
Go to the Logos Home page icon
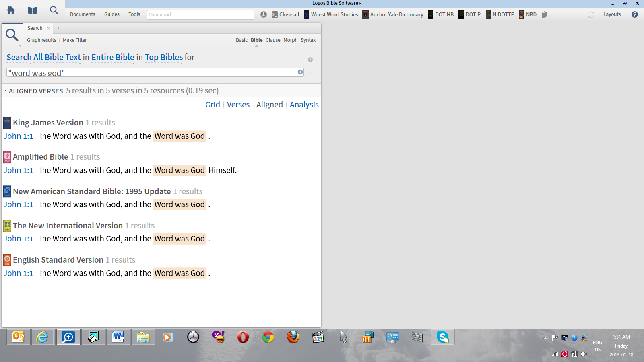(x=11, y=10)
